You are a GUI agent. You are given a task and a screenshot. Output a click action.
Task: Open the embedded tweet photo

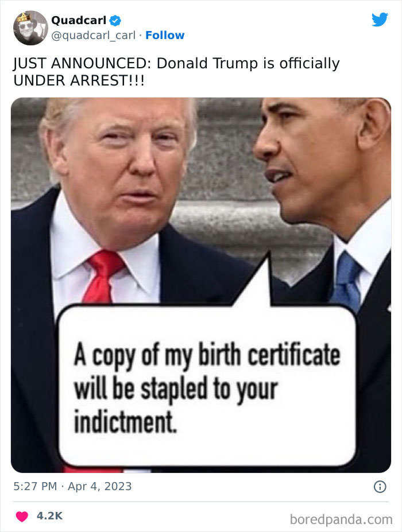click(201, 285)
